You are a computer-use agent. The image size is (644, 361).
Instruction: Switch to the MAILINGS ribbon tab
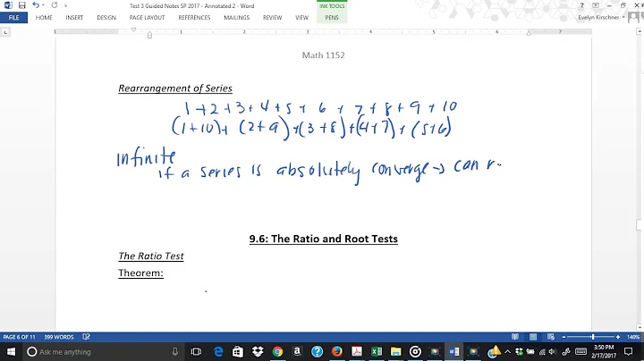(x=236, y=18)
